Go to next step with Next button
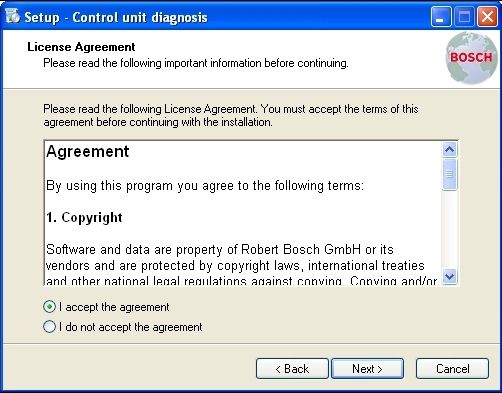 point(367,369)
